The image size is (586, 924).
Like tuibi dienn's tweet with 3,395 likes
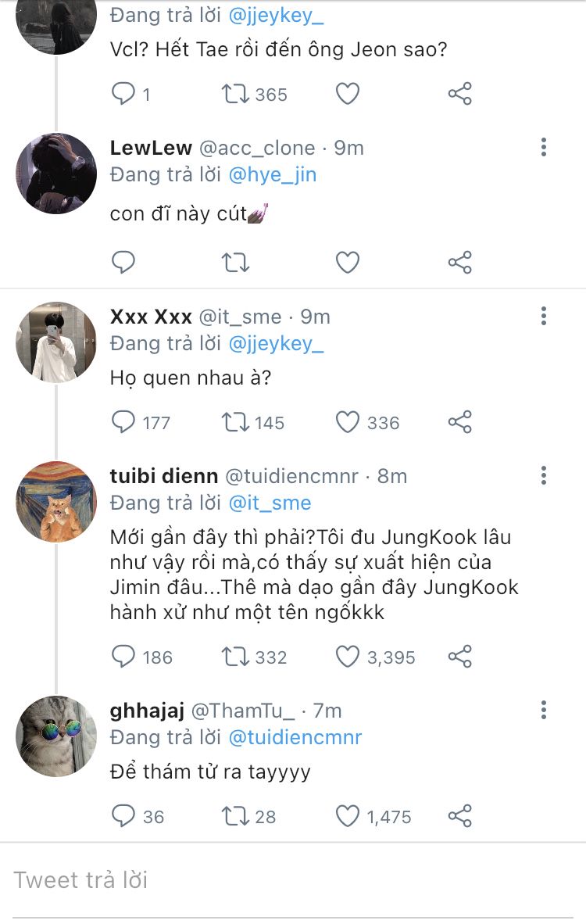pyautogui.click(x=347, y=657)
